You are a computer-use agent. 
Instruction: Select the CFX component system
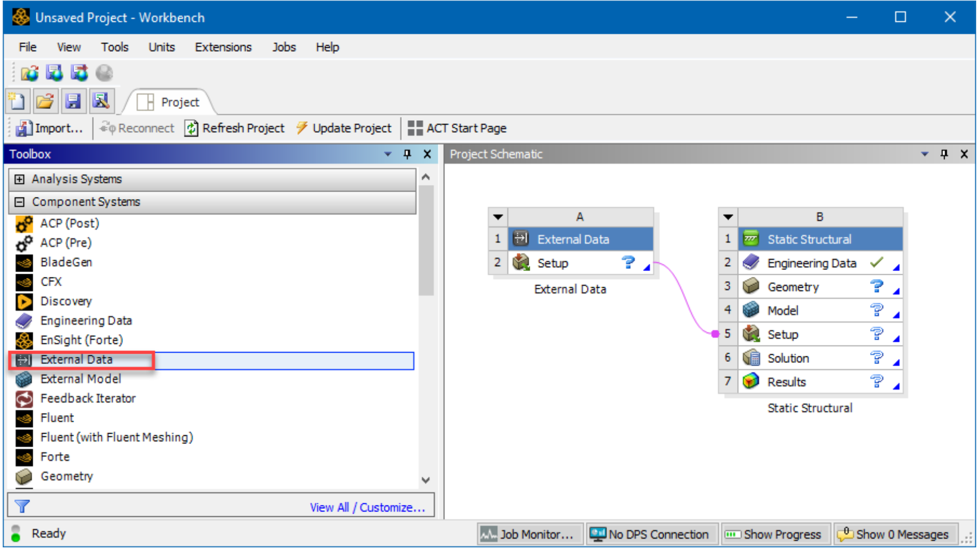(51, 282)
